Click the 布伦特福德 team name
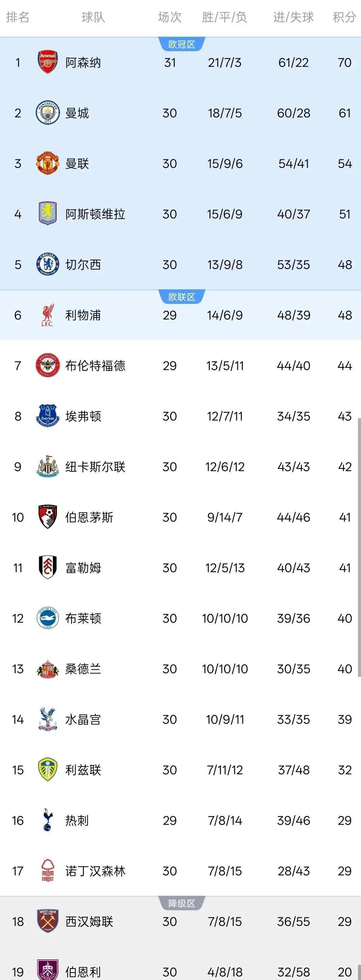361x980 pixels. [x=95, y=366]
